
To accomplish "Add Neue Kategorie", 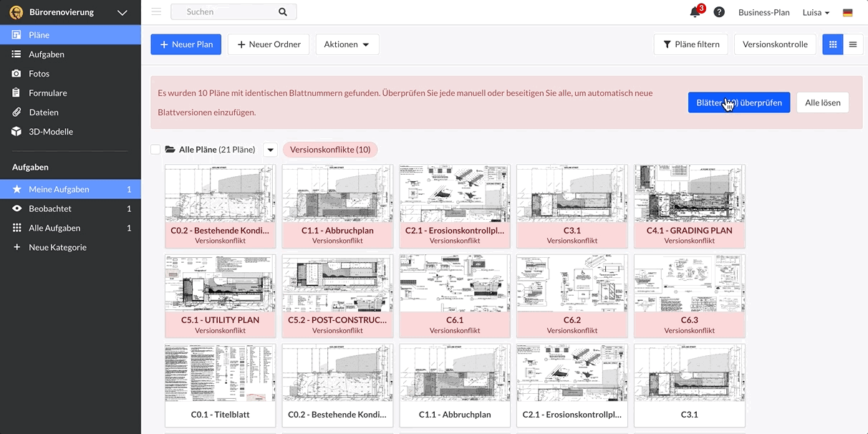I will tap(70, 247).
